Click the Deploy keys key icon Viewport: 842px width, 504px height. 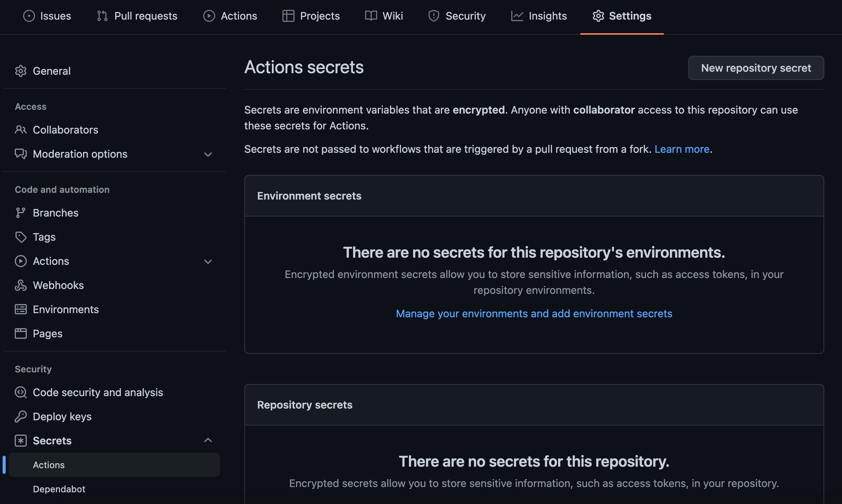point(21,416)
